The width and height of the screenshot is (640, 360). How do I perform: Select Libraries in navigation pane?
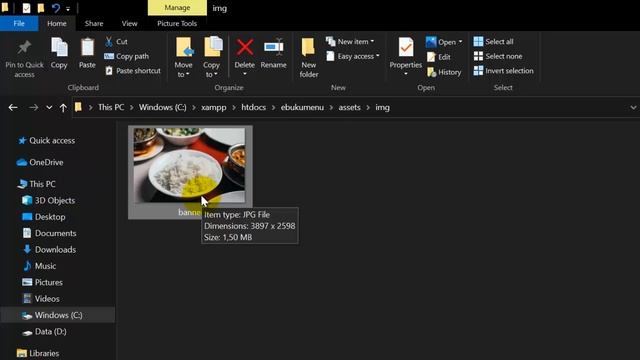click(38, 353)
